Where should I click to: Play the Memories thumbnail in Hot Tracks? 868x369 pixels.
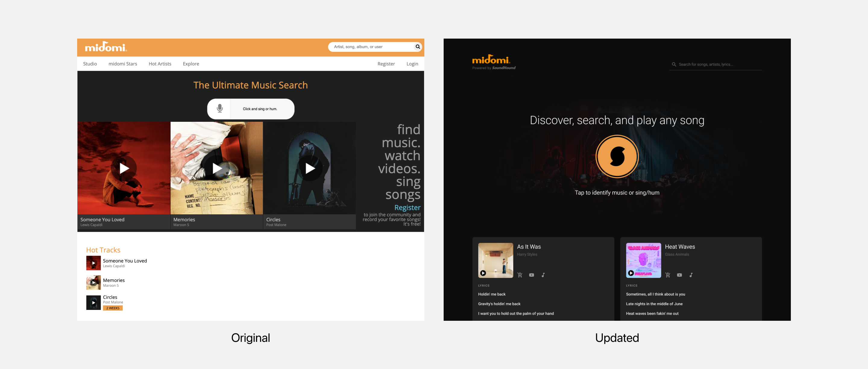point(93,282)
